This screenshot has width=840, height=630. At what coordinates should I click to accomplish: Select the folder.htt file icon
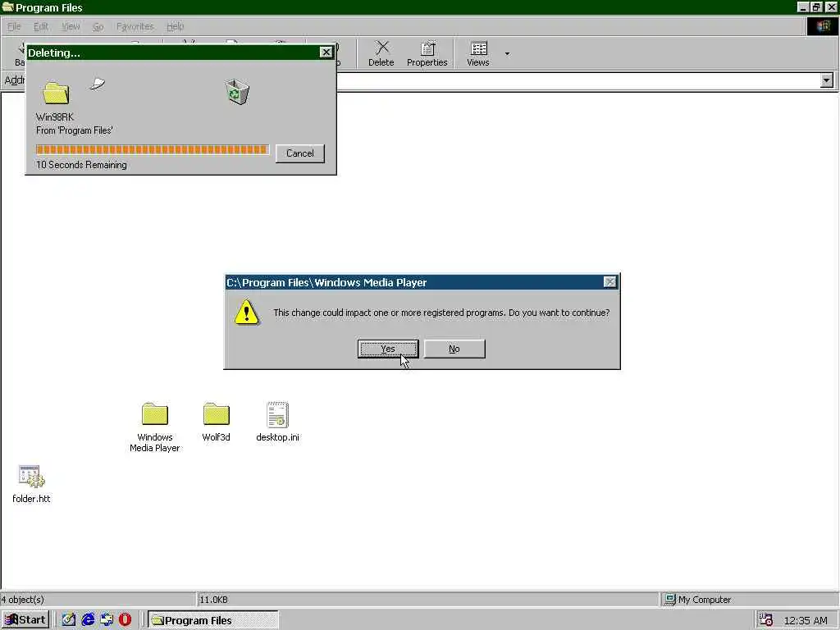point(31,477)
